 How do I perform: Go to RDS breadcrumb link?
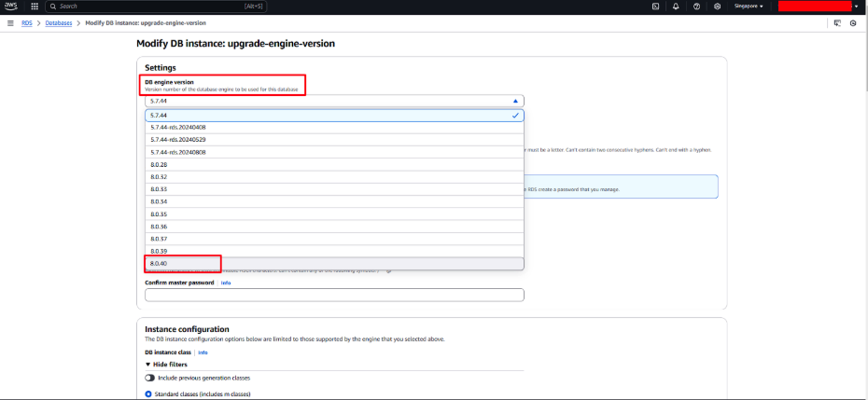(26, 23)
